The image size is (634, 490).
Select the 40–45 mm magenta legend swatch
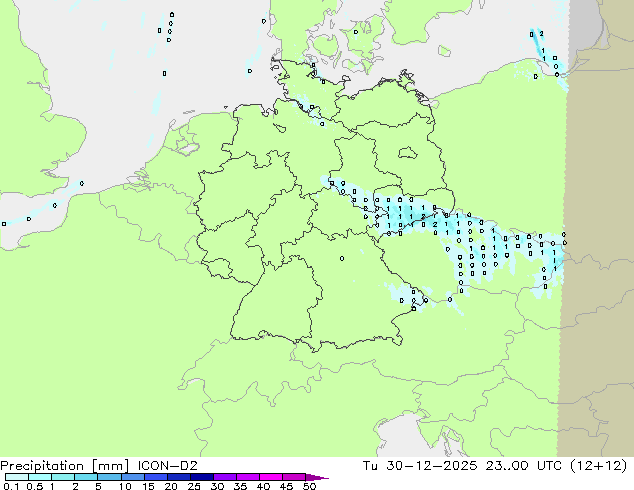tap(271, 477)
